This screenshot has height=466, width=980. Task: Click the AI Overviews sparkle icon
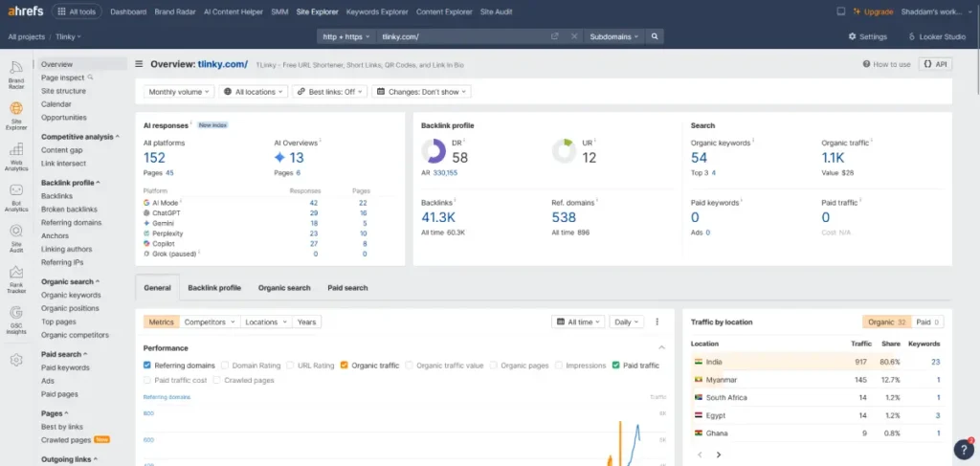click(279, 158)
